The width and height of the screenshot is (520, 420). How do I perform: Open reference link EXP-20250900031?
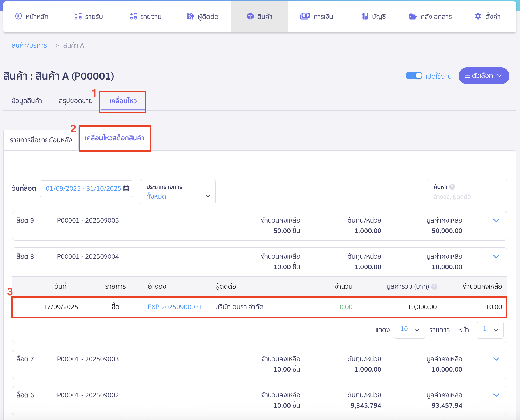175,307
